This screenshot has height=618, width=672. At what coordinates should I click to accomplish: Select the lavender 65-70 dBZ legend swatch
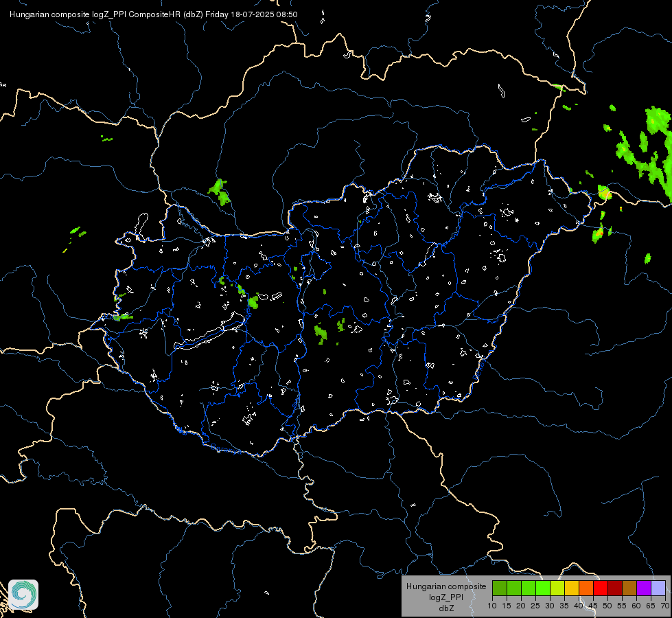(658, 588)
